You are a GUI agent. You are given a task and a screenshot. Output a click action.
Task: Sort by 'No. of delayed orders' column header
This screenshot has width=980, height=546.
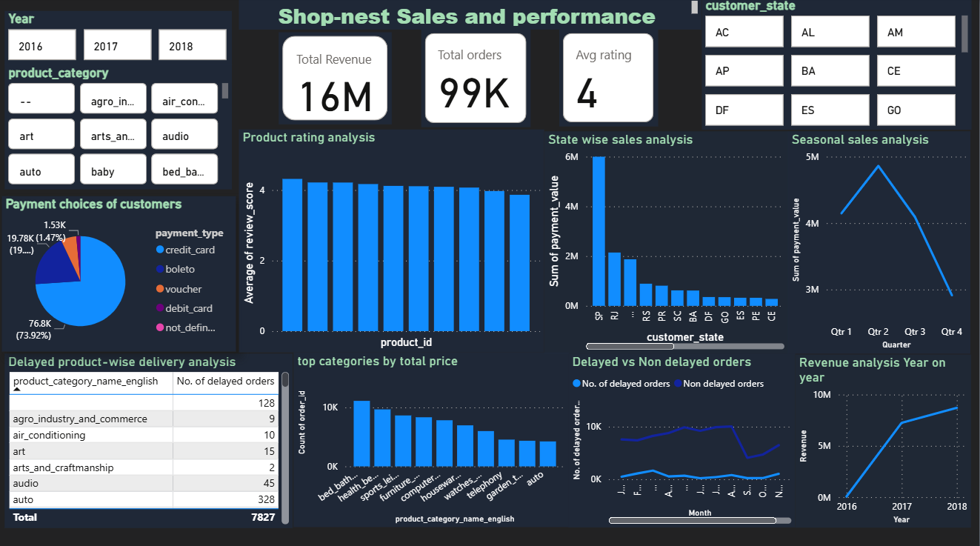coord(225,382)
